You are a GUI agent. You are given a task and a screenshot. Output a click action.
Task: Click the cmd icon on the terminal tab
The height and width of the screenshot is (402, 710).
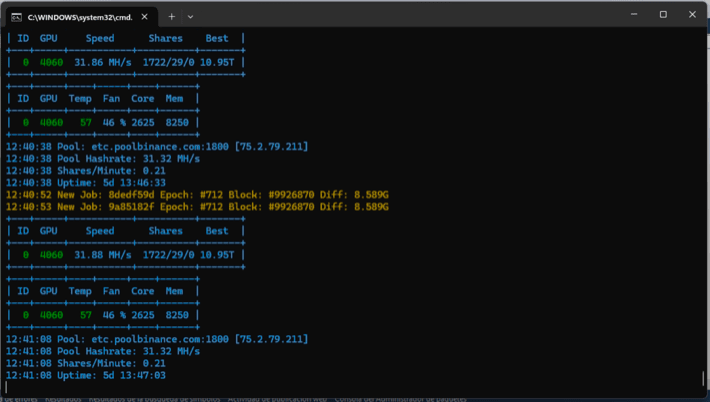16,17
